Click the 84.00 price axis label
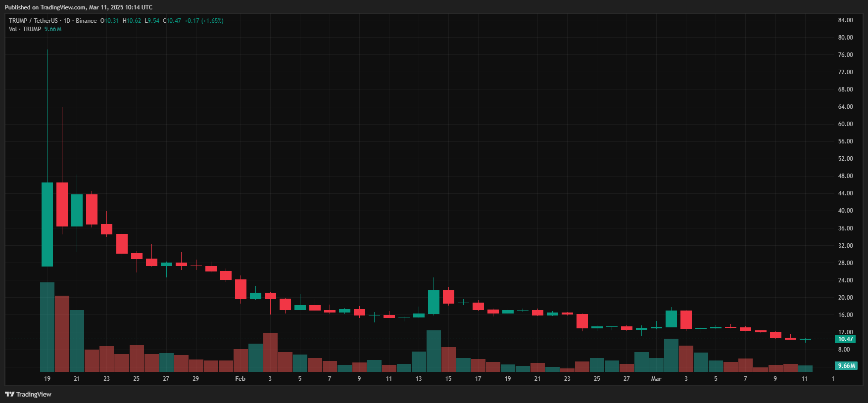The image size is (868, 403). pyautogui.click(x=845, y=20)
